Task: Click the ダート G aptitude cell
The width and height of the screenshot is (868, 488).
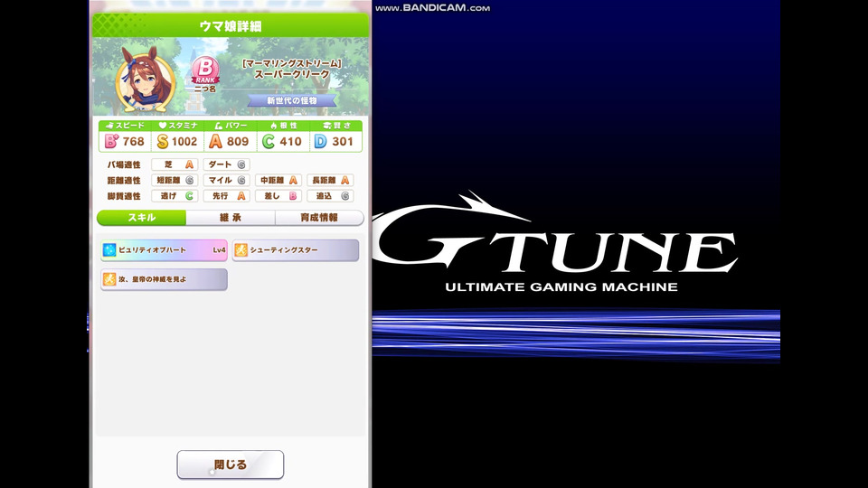Action: 227,164
